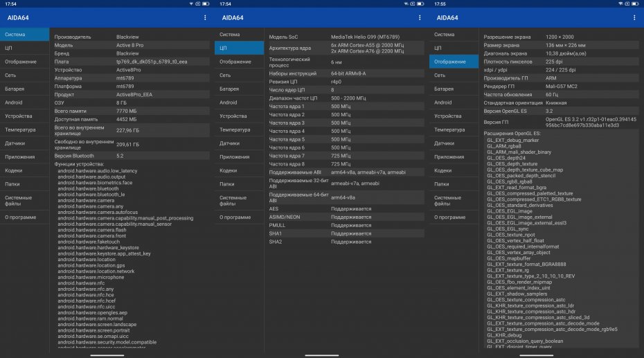Tap the Wi-Fi status icon on the right screen
The image size is (644, 358).
tap(622, 4)
